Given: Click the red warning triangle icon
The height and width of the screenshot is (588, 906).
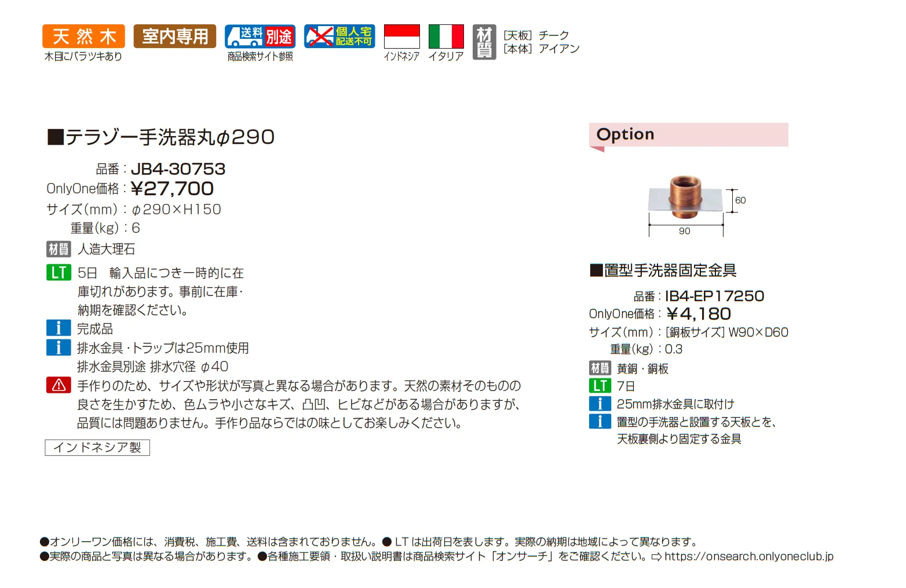Looking at the screenshot, I should 59,385.
